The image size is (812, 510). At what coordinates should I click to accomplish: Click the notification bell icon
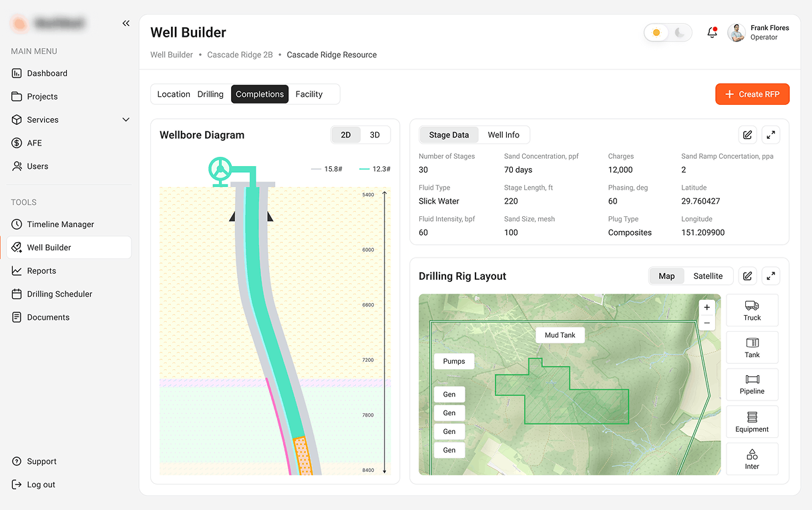click(x=712, y=33)
